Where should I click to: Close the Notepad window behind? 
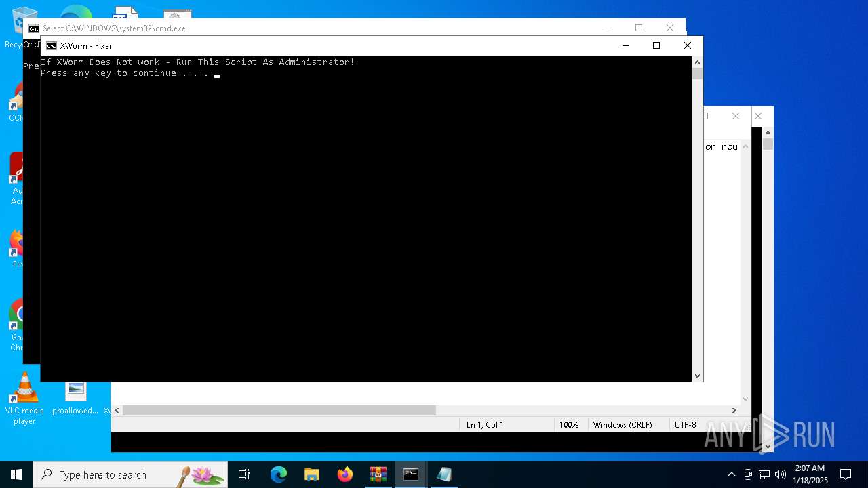tap(735, 116)
